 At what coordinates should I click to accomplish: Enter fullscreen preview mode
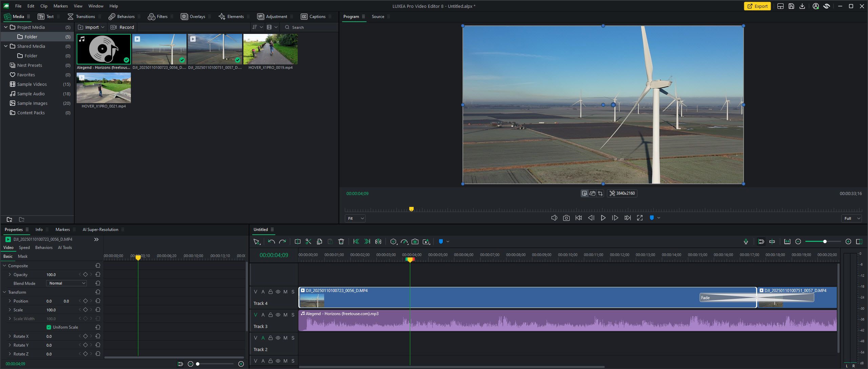coord(639,218)
